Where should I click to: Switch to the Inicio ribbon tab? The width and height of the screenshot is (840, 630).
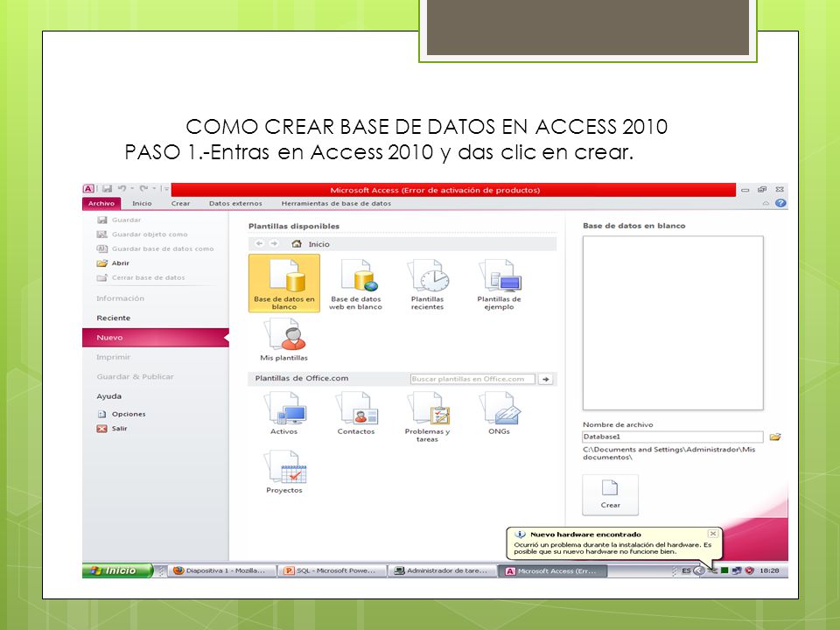tap(142, 204)
